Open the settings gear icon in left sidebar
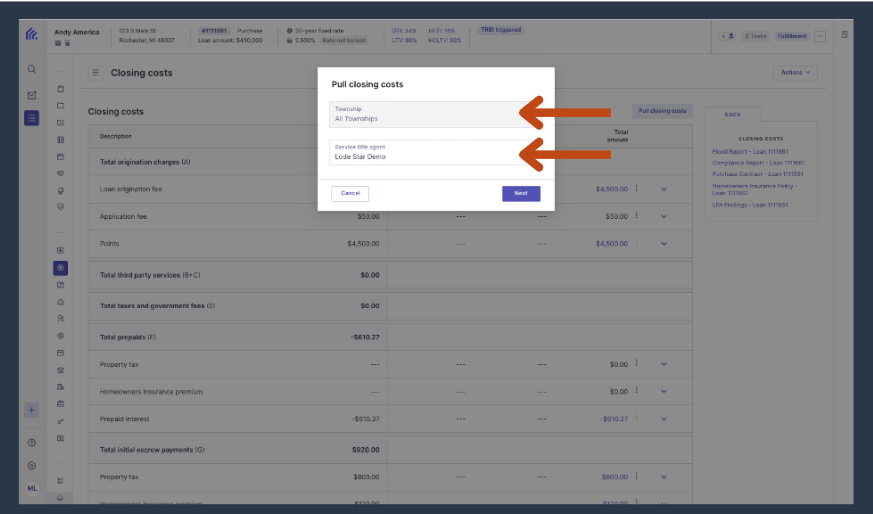 click(32, 466)
